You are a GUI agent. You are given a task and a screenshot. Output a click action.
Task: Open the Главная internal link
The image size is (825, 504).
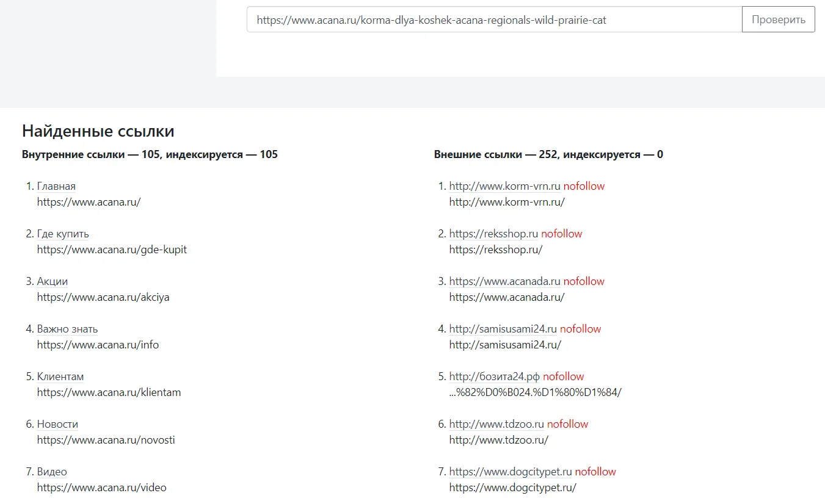56,186
